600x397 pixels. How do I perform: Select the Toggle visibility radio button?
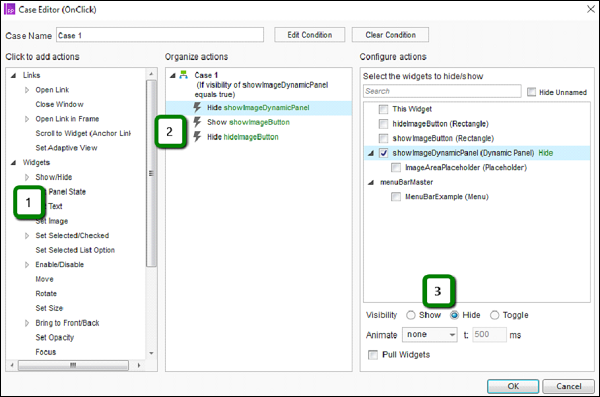tap(494, 315)
